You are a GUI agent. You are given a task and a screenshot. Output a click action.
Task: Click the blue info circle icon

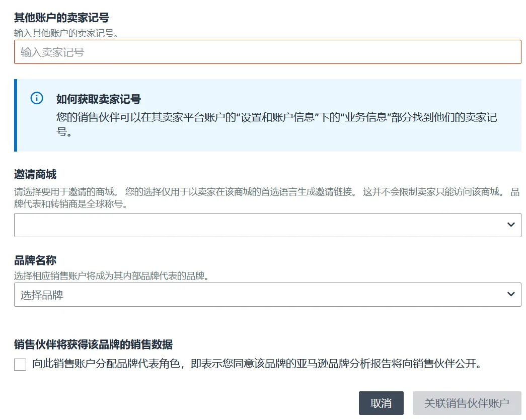tap(37, 98)
